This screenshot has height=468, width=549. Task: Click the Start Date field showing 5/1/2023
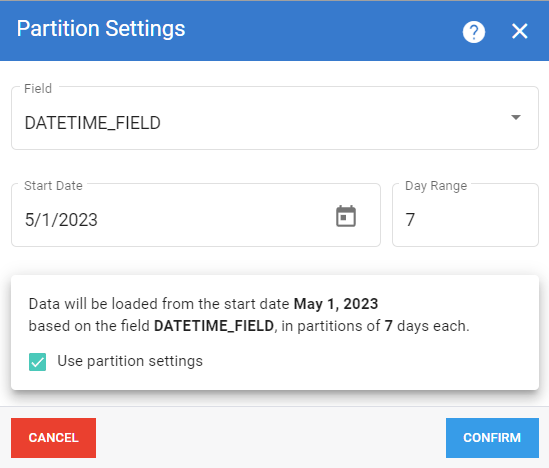[x=196, y=215]
